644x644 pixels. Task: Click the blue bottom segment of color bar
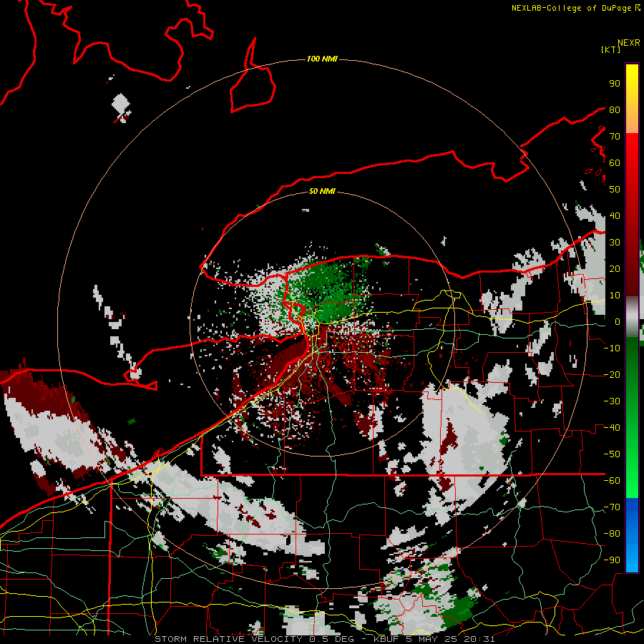coord(632,535)
